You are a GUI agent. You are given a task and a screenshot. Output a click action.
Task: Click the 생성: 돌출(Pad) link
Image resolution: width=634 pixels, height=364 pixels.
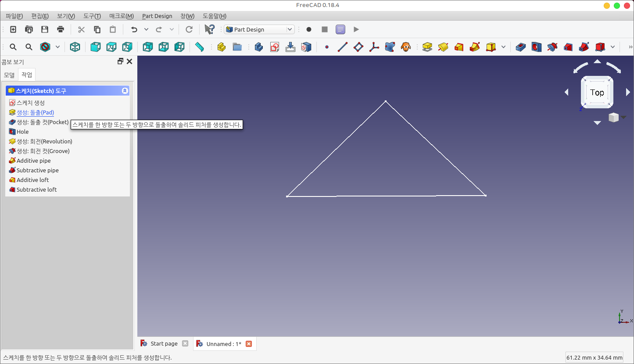(35, 113)
